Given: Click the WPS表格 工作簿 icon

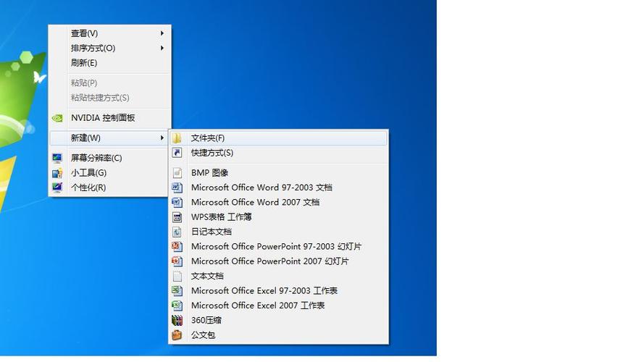Looking at the screenshot, I should click(x=177, y=217).
